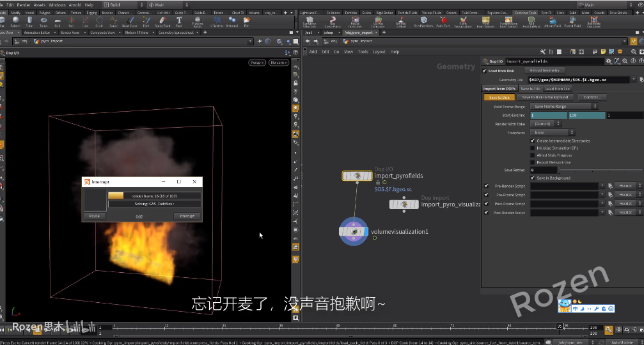
Task: Select the Platonic Solids shelf tool
Action: coord(198,21)
